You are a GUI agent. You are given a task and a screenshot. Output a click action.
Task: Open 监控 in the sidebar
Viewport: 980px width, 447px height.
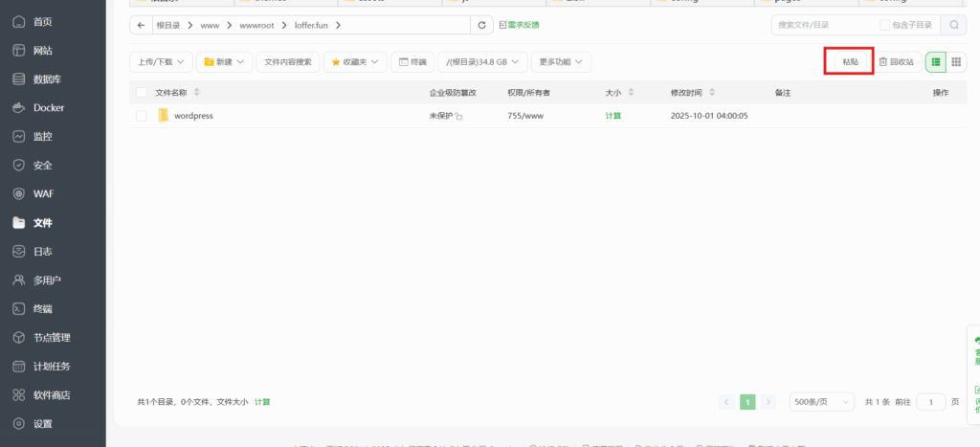tap(42, 136)
